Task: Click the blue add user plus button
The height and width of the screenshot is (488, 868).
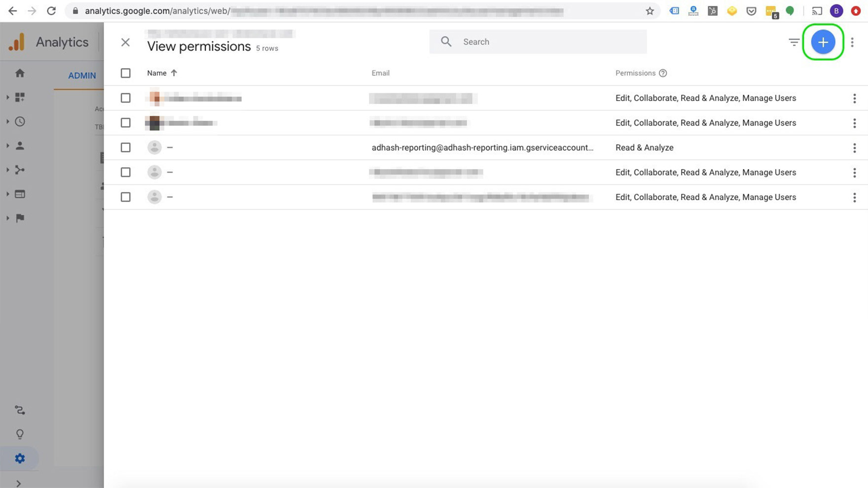Action: [823, 42]
